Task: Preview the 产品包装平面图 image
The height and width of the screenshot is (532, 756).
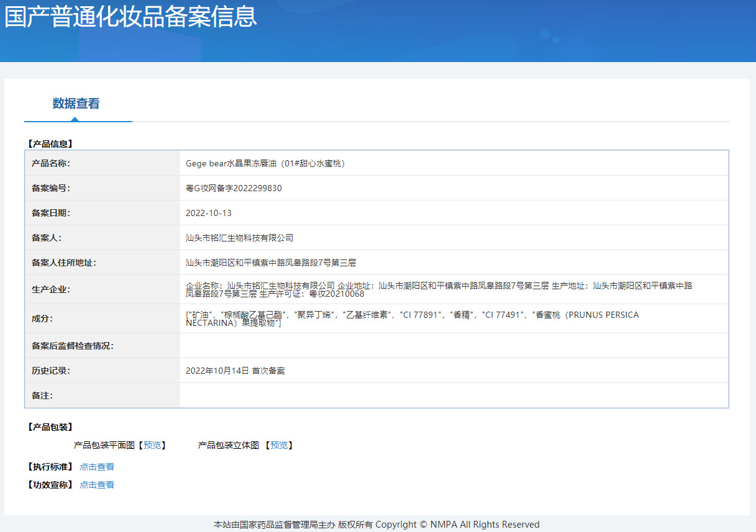Action: point(152,445)
